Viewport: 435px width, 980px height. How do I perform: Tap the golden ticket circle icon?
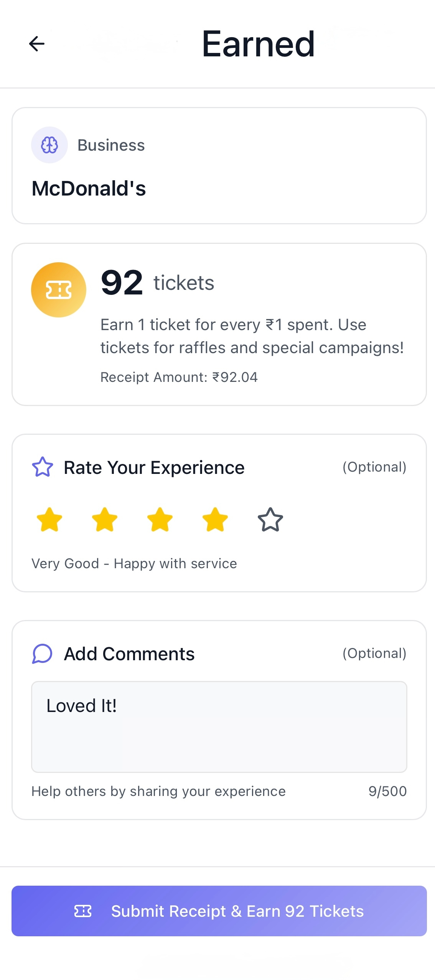click(59, 290)
